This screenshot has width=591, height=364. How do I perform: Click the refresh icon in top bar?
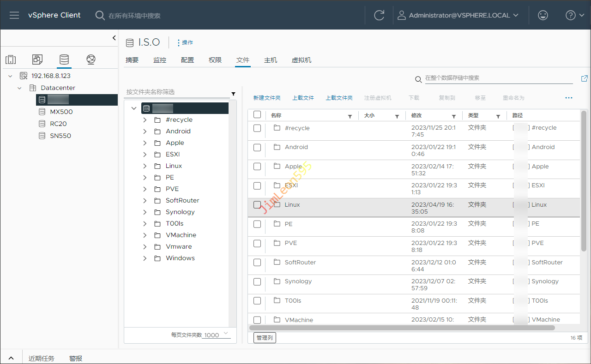(379, 15)
